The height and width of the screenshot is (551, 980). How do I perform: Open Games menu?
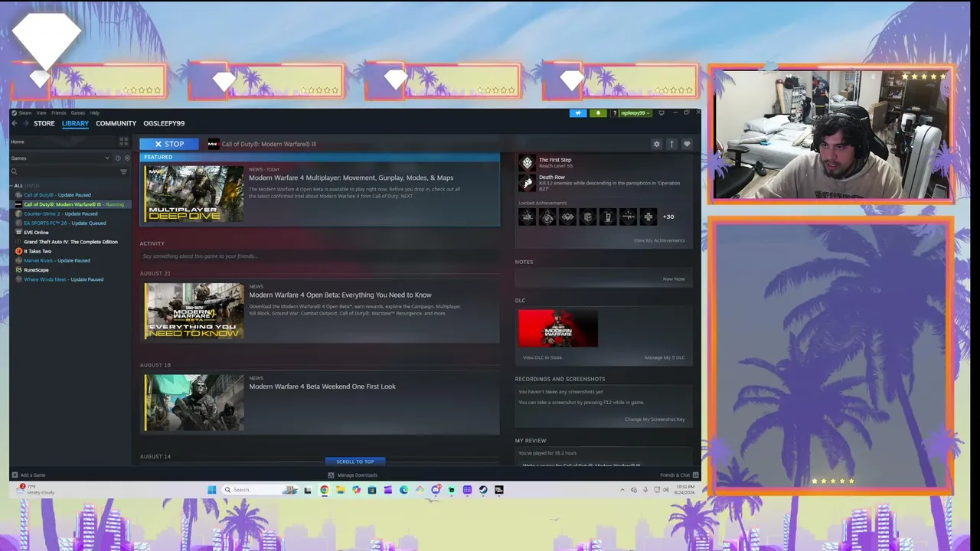tap(77, 112)
